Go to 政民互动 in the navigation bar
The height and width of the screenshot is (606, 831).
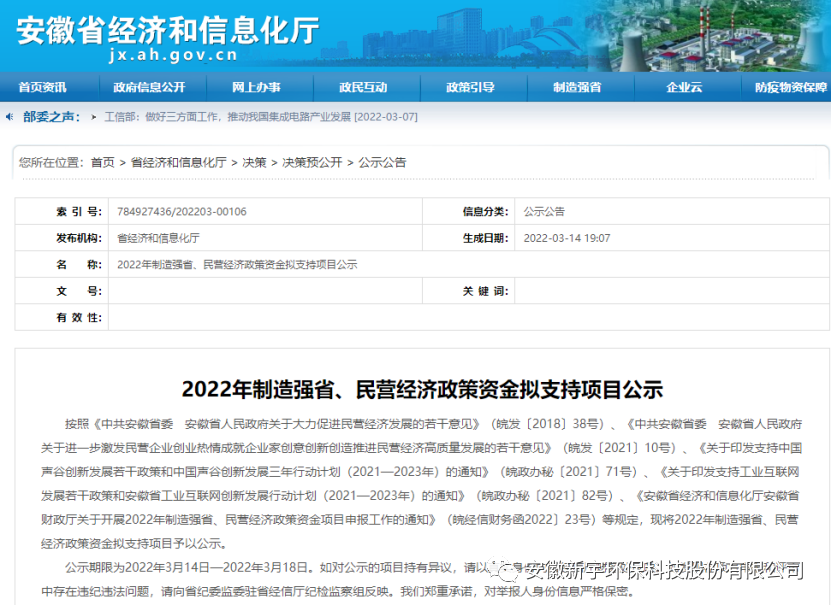(x=362, y=87)
